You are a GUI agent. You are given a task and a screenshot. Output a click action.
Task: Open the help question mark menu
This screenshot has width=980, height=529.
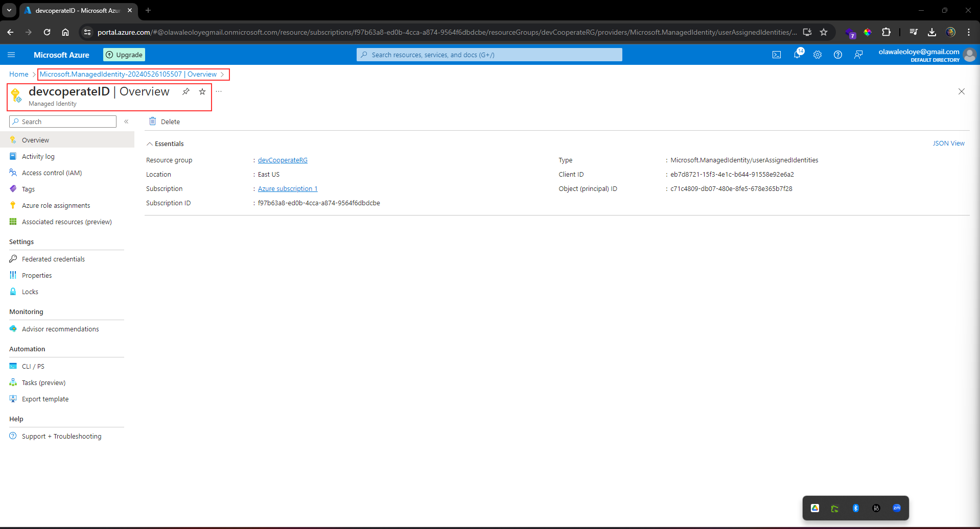837,55
